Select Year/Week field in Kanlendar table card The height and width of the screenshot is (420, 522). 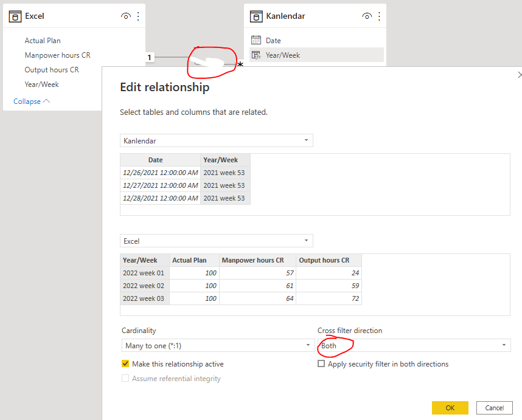[x=316, y=55]
